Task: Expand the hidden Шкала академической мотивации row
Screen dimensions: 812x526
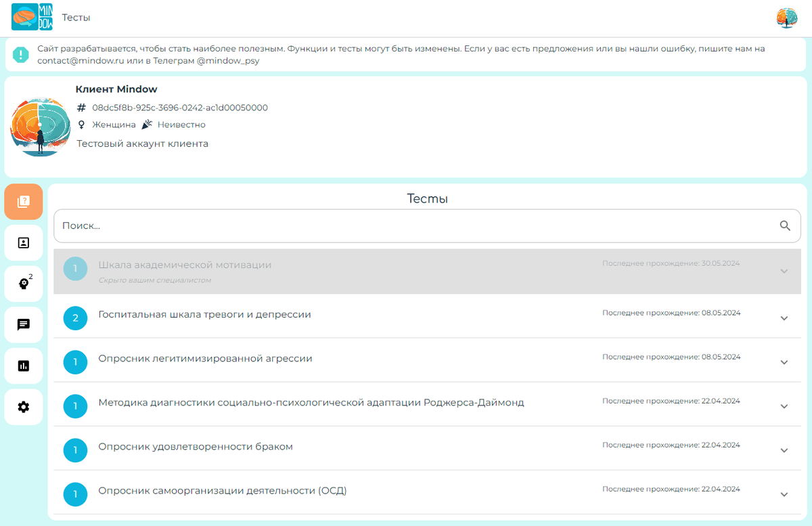Action: (784, 271)
